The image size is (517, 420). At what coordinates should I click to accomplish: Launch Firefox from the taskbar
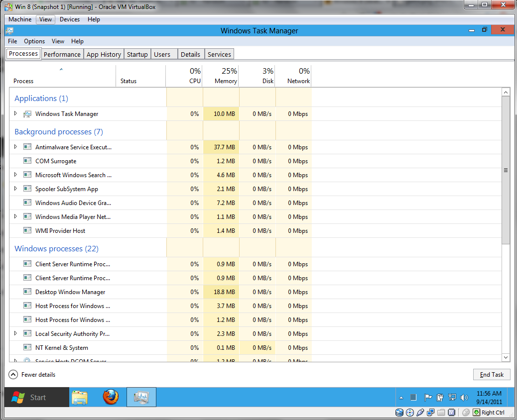111,397
